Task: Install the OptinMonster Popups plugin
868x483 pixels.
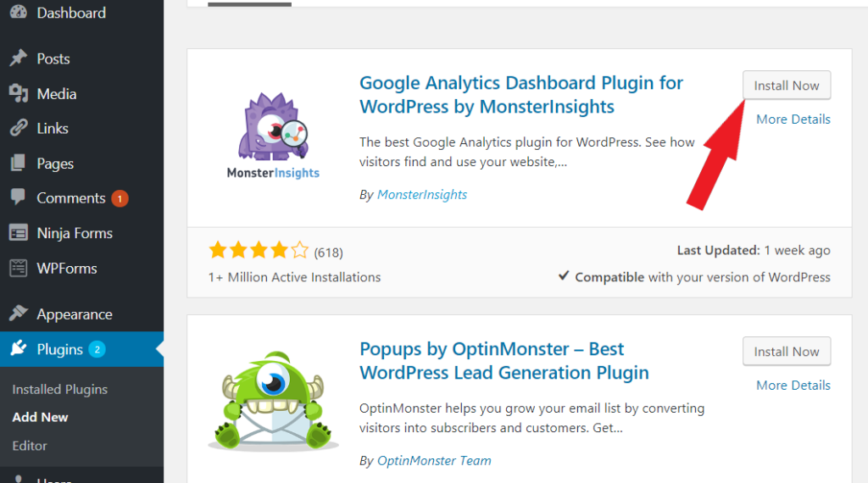Action: tap(787, 352)
